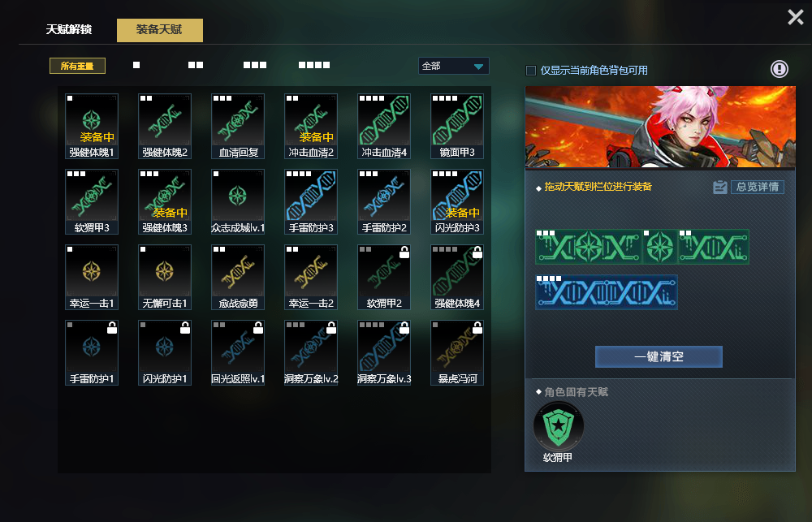Check 仅显示当前角色背包可用 checkbox

[531, 71]
